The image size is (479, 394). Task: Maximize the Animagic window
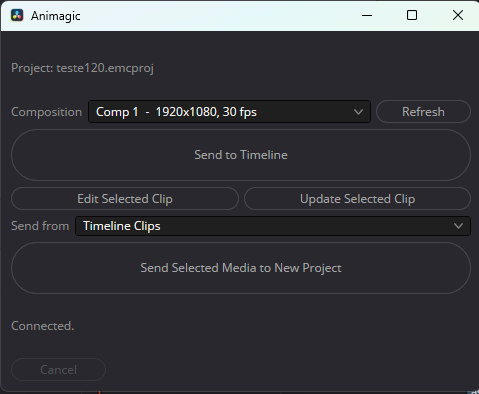point(412,15)
